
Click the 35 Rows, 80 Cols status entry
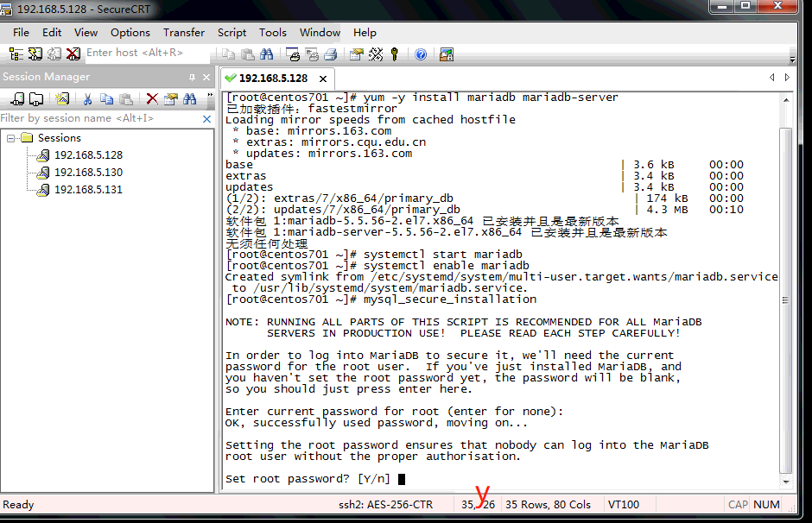(548, 504)
